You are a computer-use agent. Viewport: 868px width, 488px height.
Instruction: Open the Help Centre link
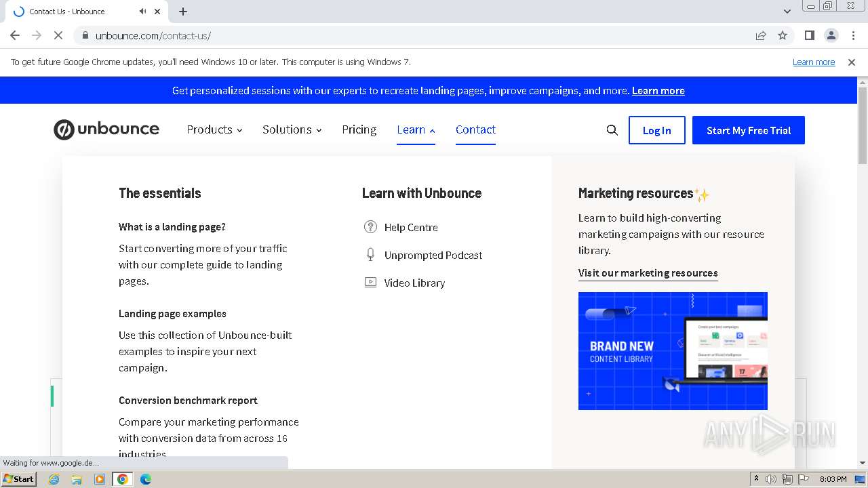pyautogui.click(x=411, y=227)
